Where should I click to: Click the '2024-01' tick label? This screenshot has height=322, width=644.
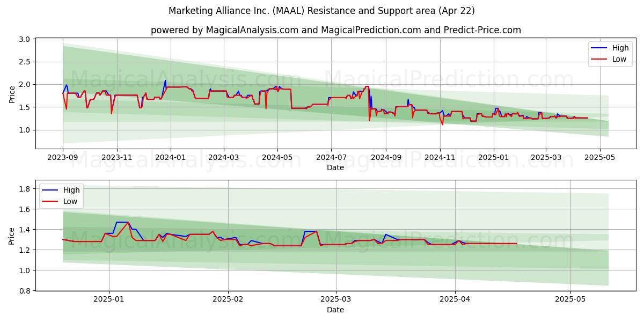click(x=171, y=157)
